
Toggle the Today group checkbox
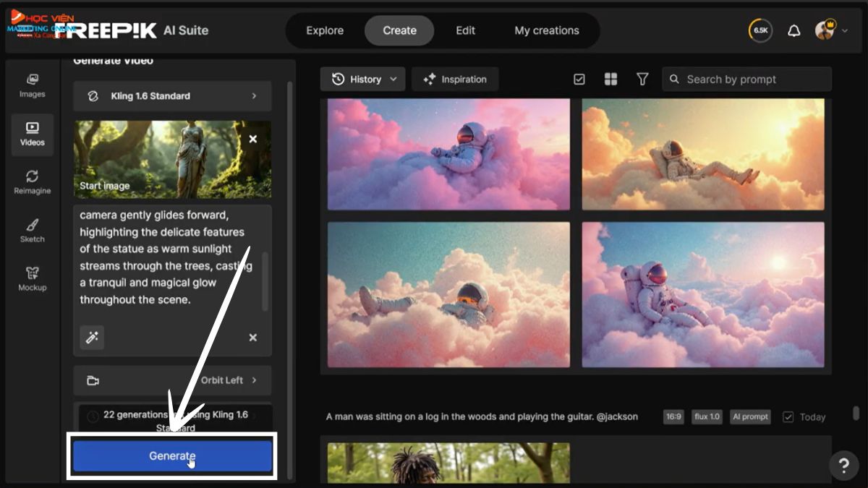point(788,417)
